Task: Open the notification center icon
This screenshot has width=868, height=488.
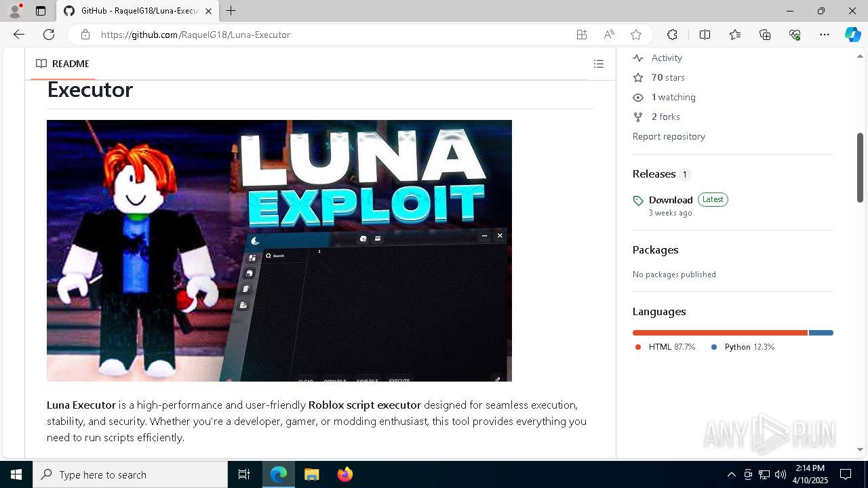Action: coord(846,474)
